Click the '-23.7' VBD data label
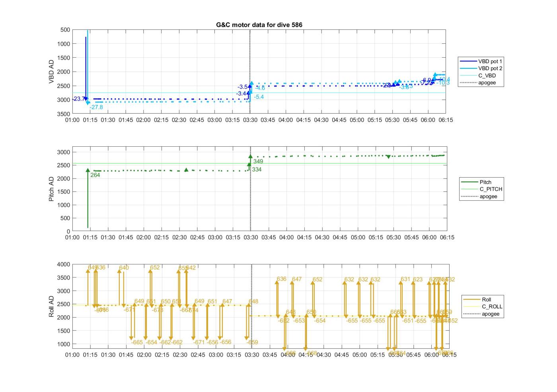The height and width of the screenshot is (392, 557). pyautogui.click(x=79, y=99)
